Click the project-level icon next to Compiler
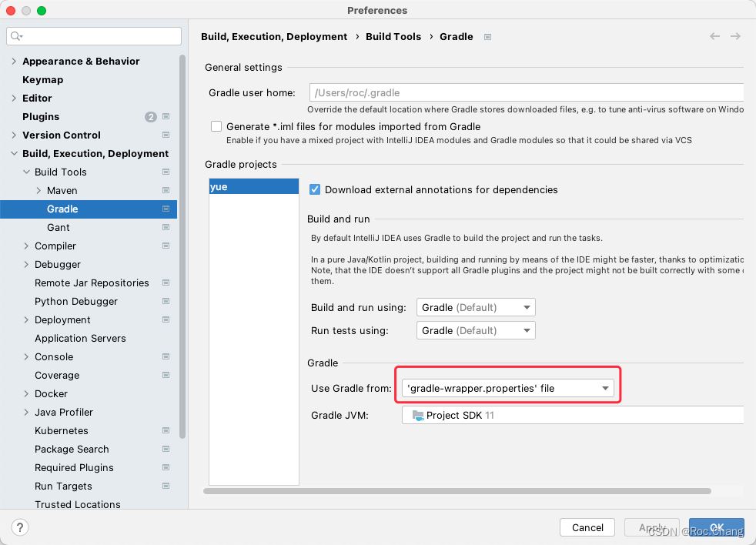 pyautogui.click(x=166, y=246)
